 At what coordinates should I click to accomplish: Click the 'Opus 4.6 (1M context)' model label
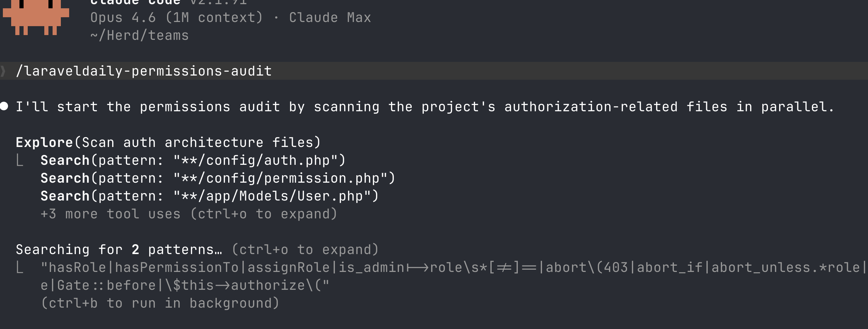176,18
